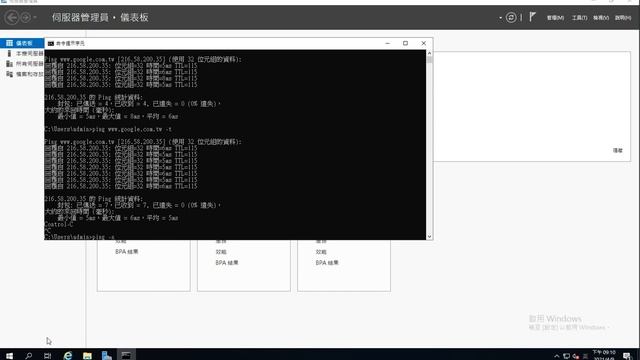The width and height of the screenshot is (640, 360).
Task: Click the refresh circle icon in header
Action: [x=511, y=18]
